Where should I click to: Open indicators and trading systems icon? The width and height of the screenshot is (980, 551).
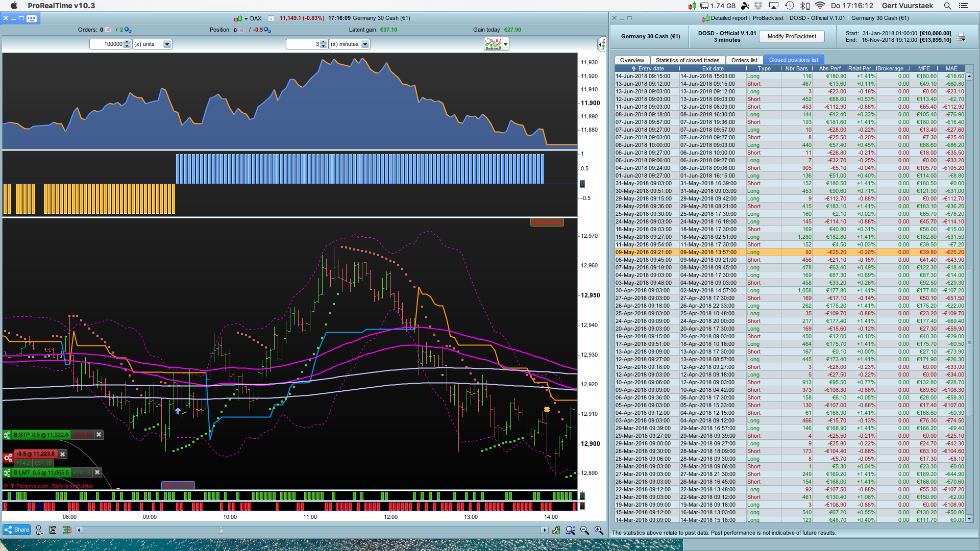coord(493,44)
